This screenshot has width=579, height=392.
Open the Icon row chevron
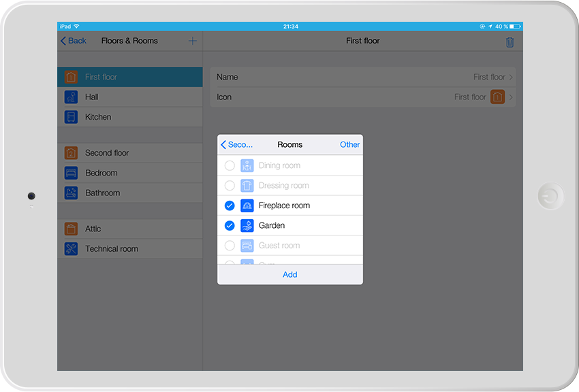(511, 97)
